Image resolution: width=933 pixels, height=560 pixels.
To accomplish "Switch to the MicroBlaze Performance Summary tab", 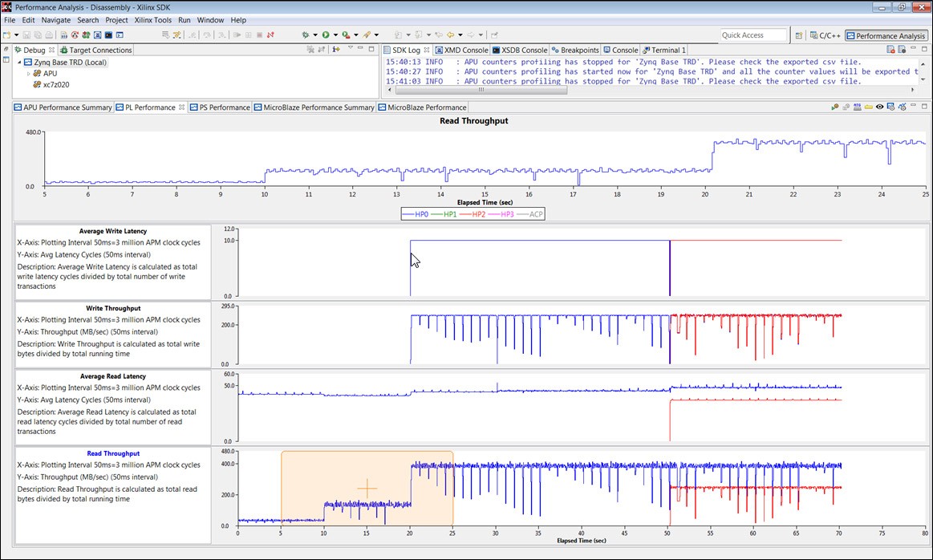I will [314, 108].
